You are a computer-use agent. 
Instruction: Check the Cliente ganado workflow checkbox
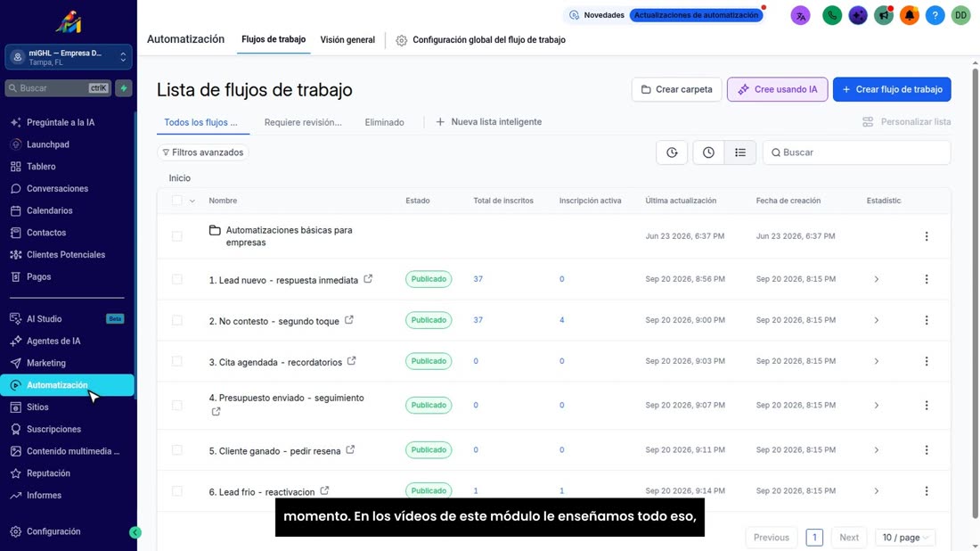(x=177, y=450)
